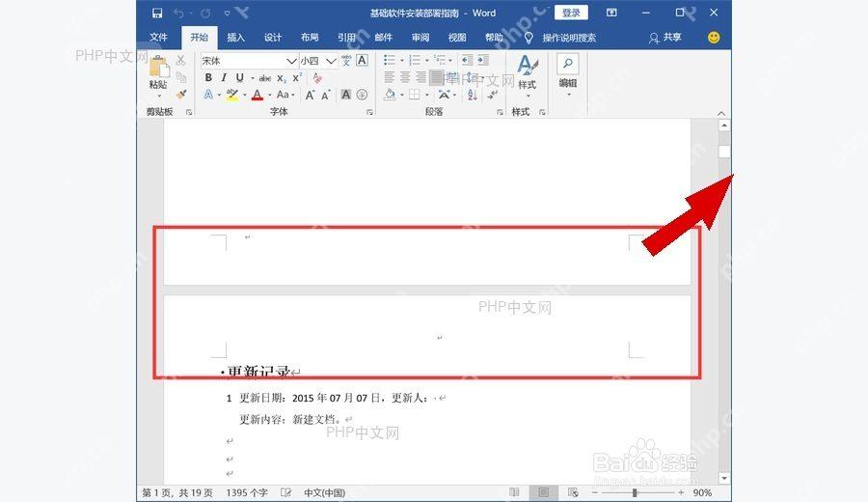This screenshot has width=868, height=502.
Task: Center align text
Action: pos(405,77)
